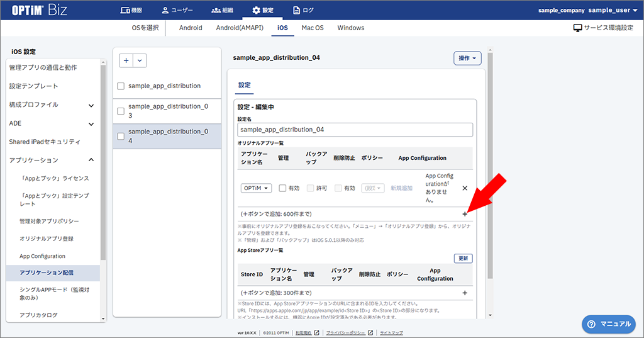
Task: Open サービス環境設定 service settings
Action: click(x=602, y=28)
